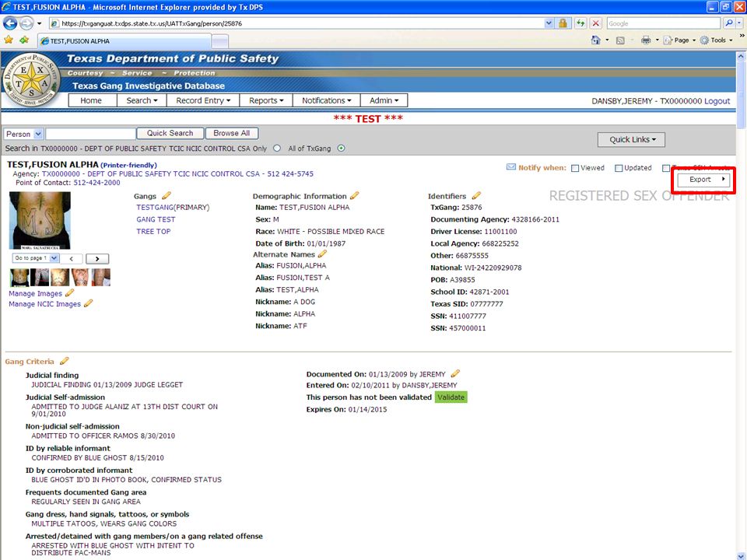
Task: Click the Browse All button
Action: 232,133
